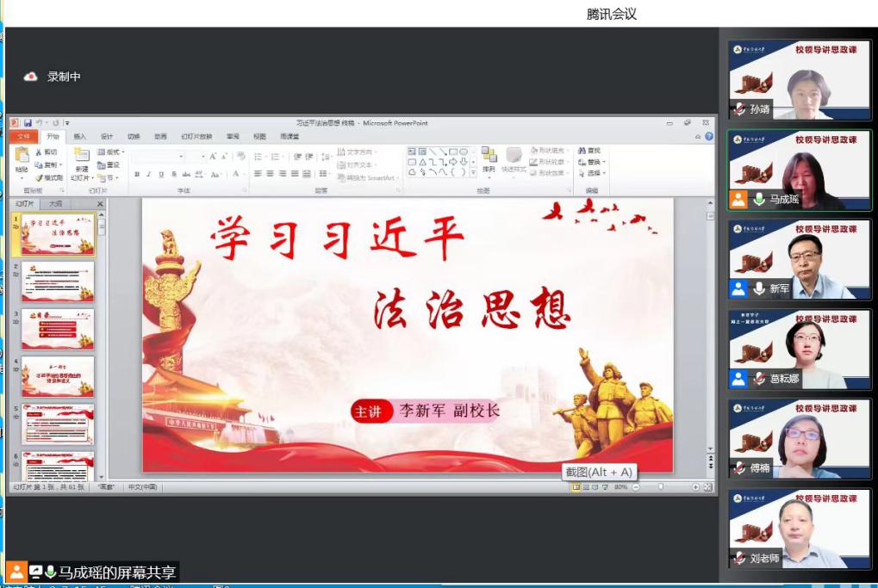Switch to the Insert (插入) ribbon tab

point(79,136)
